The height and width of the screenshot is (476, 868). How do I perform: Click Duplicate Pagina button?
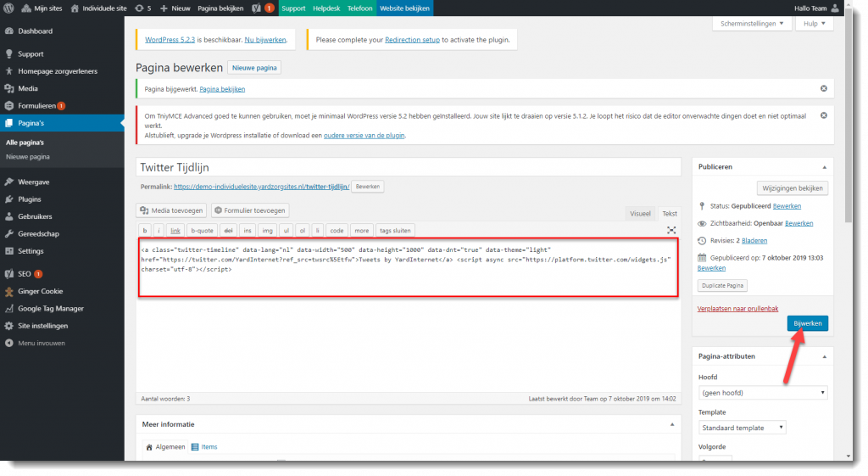point(722,286)
